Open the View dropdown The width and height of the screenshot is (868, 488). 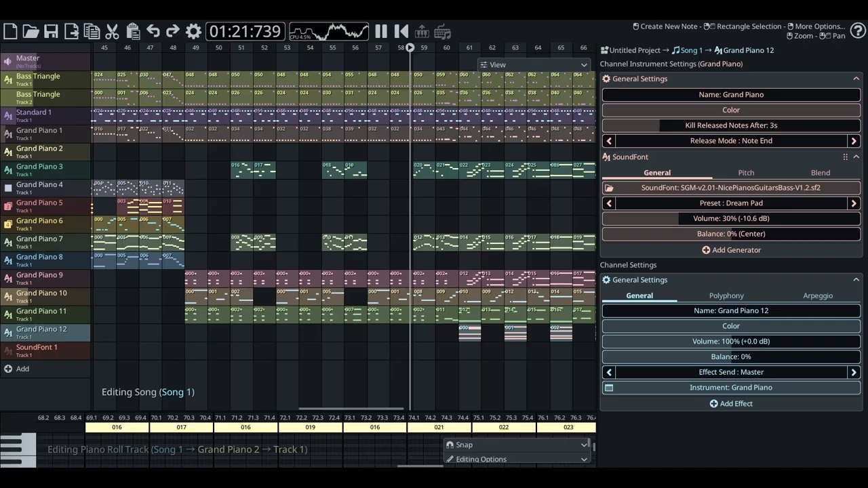(533, 65)
